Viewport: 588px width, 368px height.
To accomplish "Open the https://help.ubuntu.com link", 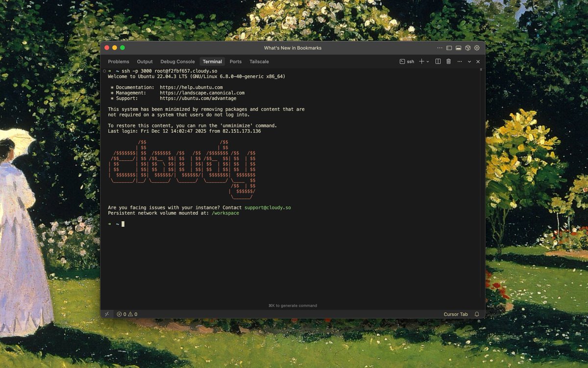I will coord(191,87).
